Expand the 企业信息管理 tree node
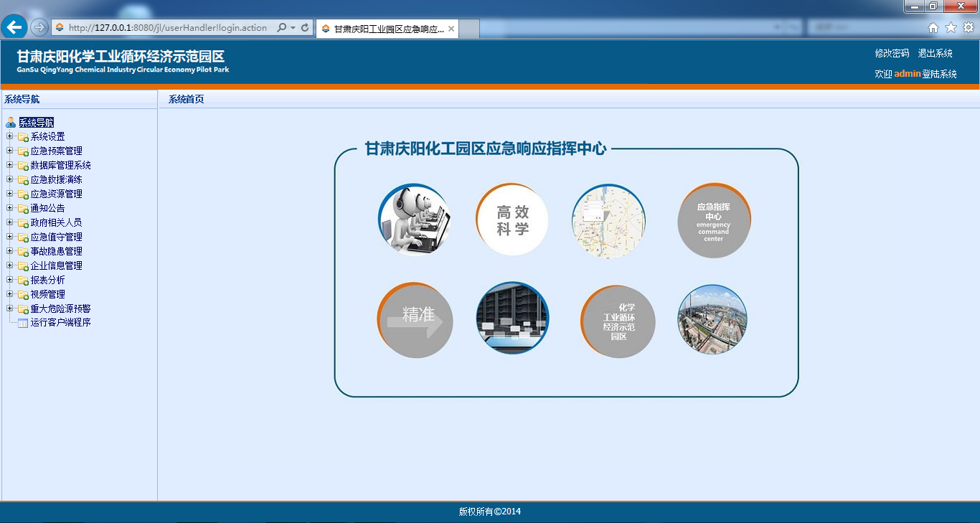980x523 pixels. 9,265
